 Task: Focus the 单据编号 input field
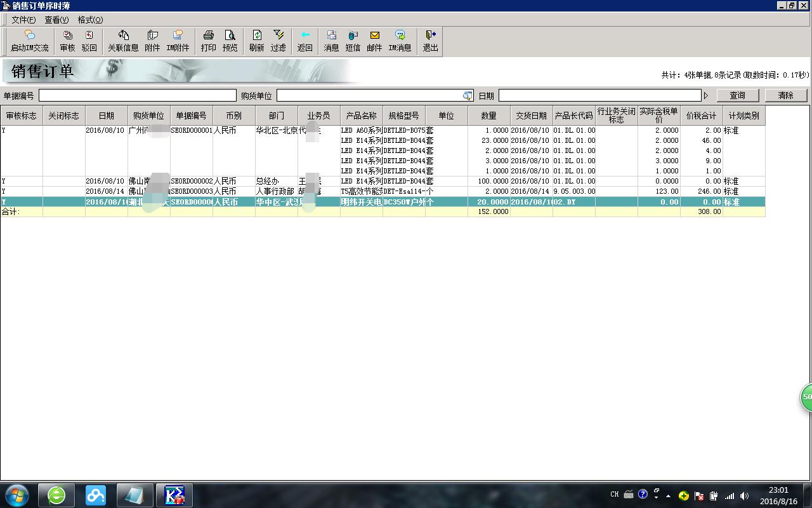[138, 95]
